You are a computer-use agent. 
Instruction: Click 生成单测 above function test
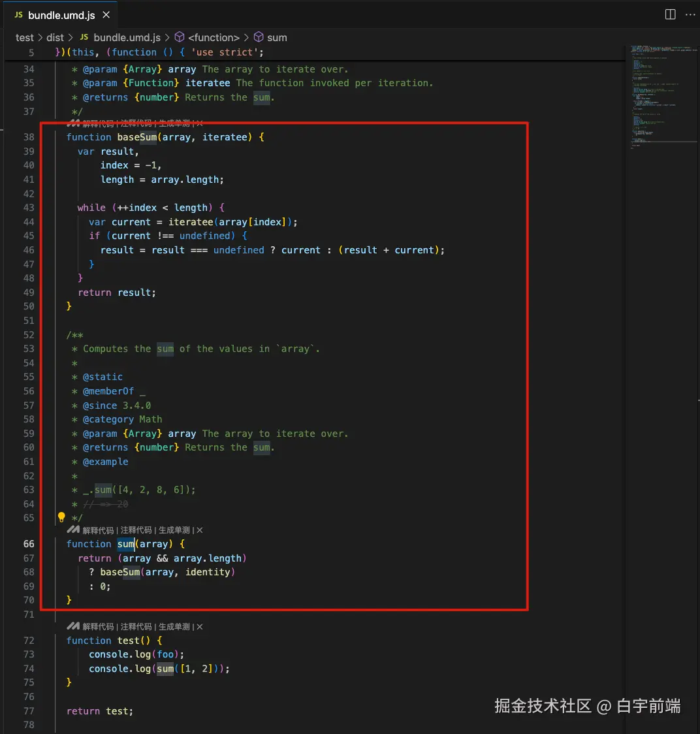click(x=174, y=626)
